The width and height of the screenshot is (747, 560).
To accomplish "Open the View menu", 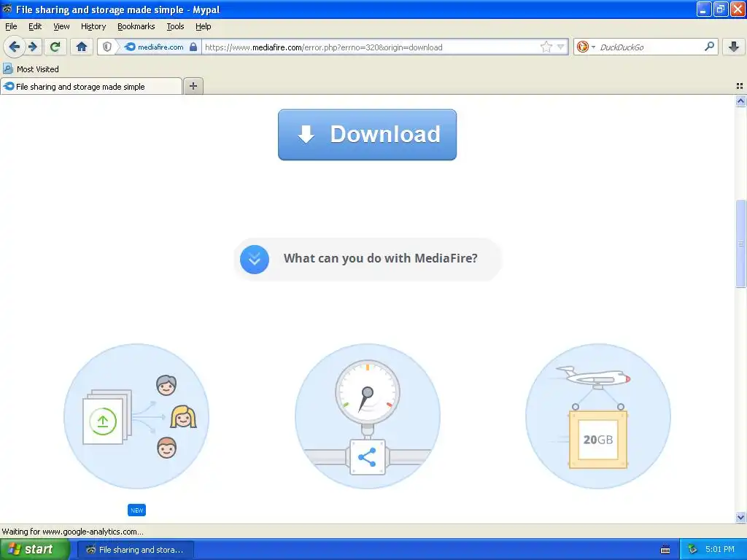I will (61, 26).
